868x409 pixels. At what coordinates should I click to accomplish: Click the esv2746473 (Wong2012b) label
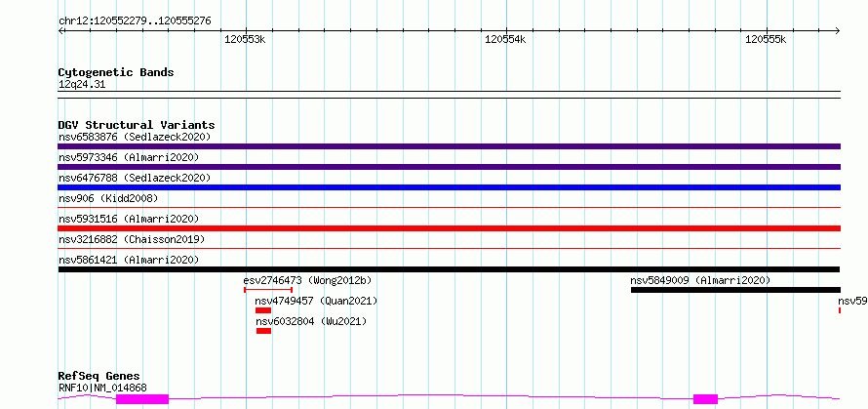coord(307,280)
